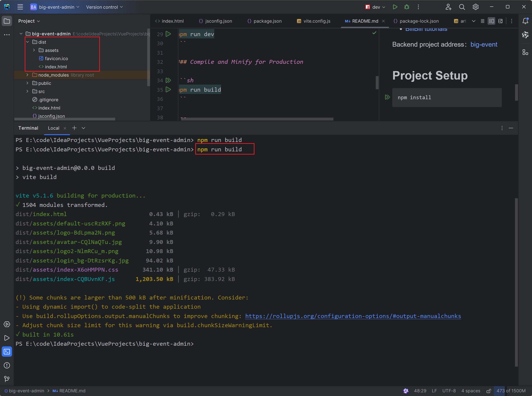Open Git tool window in left sidebar
Viewport: 532px width, 396px height.
(x=7, y=379)
